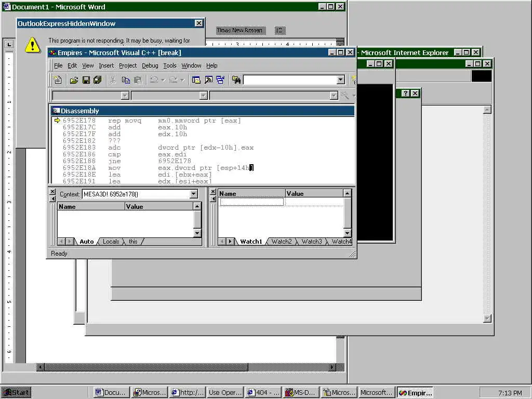
Task: Open the Context call-stack dropdown
Action: pos(193,194)
